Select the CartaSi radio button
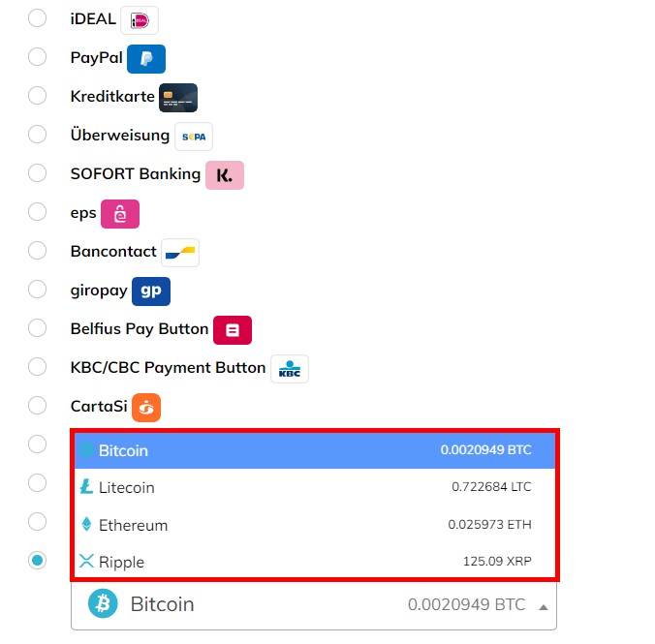This screenshot has height=644, width=655. pyautogui.click(x=37, y=405)
